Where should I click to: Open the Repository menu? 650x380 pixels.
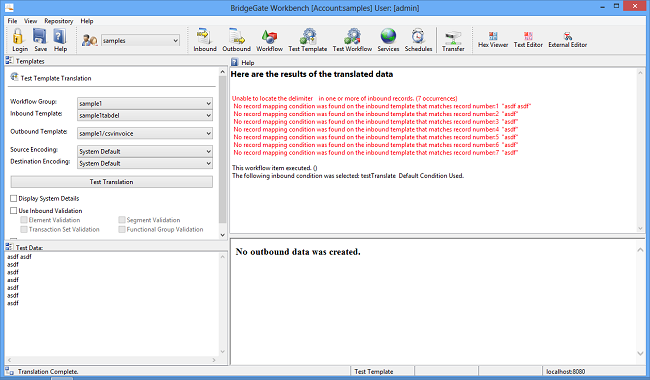coord(59,21)
